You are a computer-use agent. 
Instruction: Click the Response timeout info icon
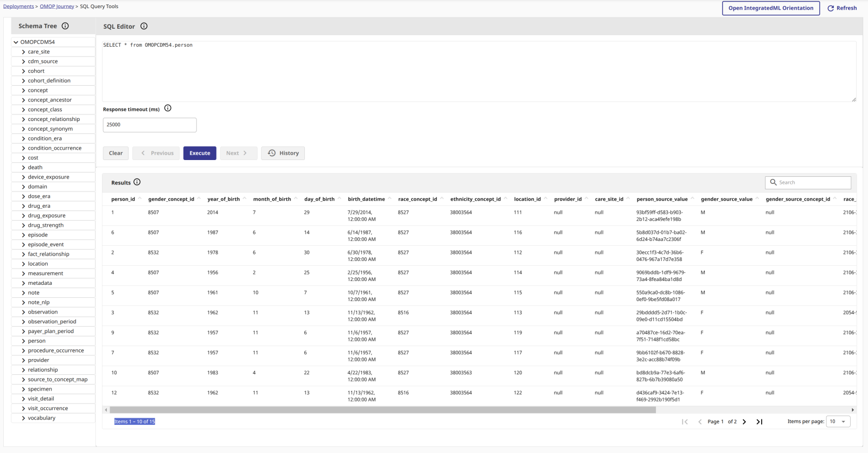[168, 109]
